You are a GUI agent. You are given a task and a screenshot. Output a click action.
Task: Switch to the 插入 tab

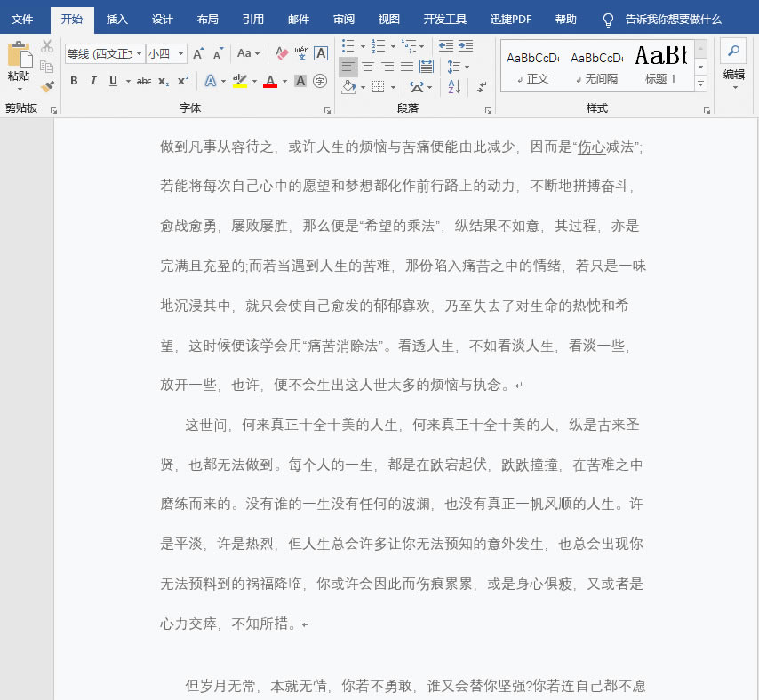(x=116, y=19)
